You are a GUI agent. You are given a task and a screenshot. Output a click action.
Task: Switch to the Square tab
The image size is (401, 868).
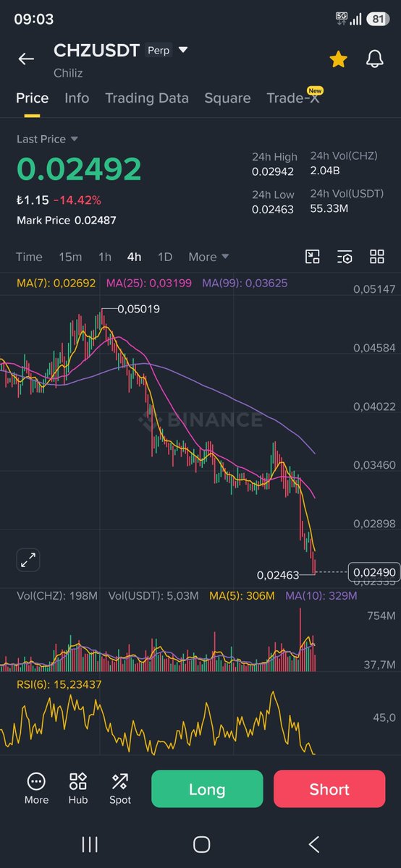pos(227,98)
